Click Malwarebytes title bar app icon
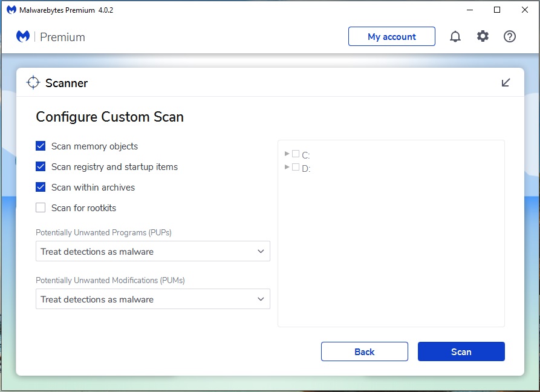Screen dimensions: 540x392 [11, 10]
